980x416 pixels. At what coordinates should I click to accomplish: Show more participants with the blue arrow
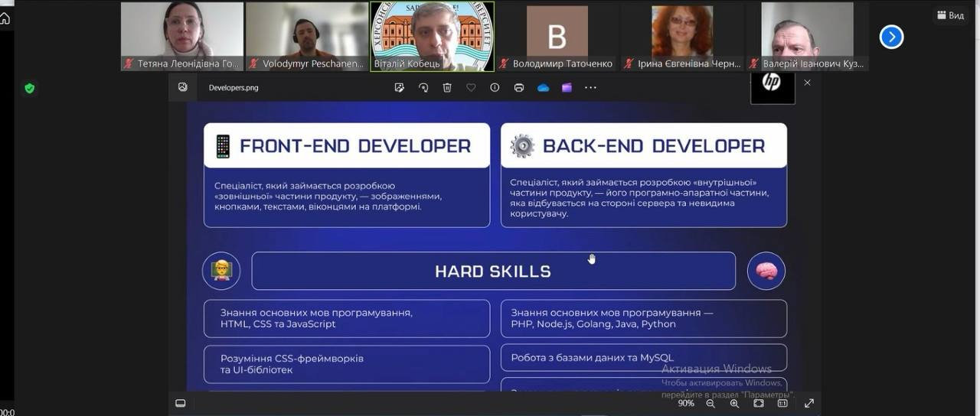click(x=891, y=37)
